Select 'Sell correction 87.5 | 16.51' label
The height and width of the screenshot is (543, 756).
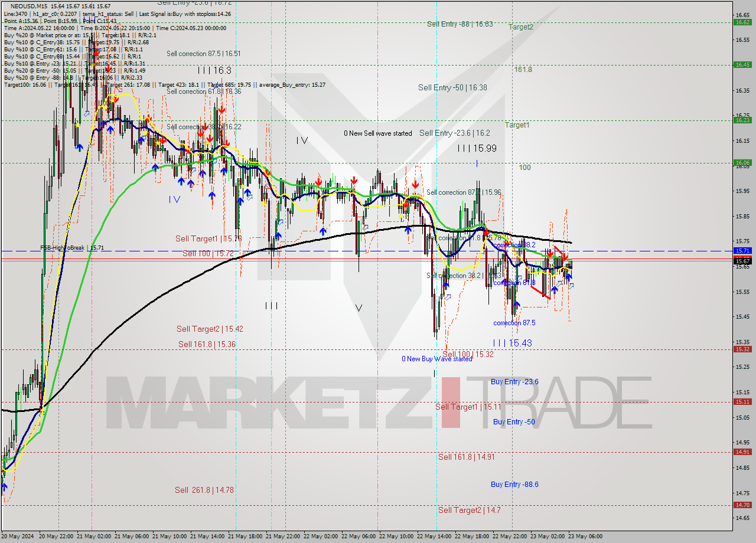point(204,54)
